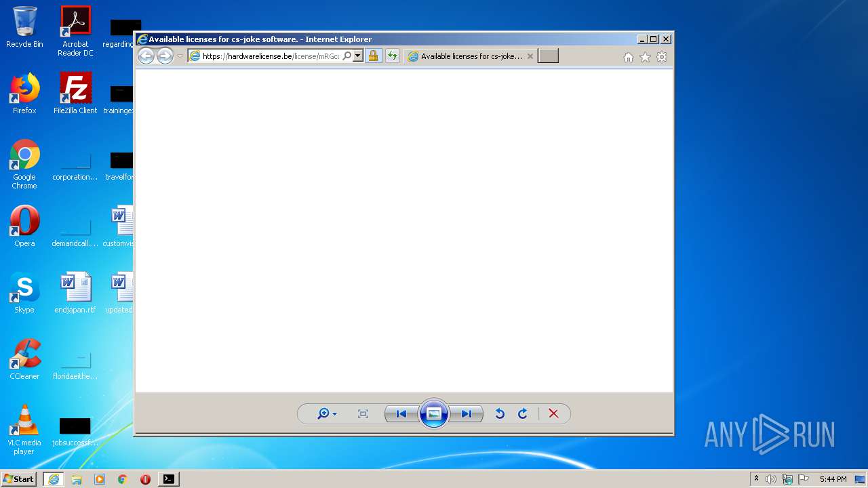Open the photo viewer zoom magnifier

click(x=327, y=413)
